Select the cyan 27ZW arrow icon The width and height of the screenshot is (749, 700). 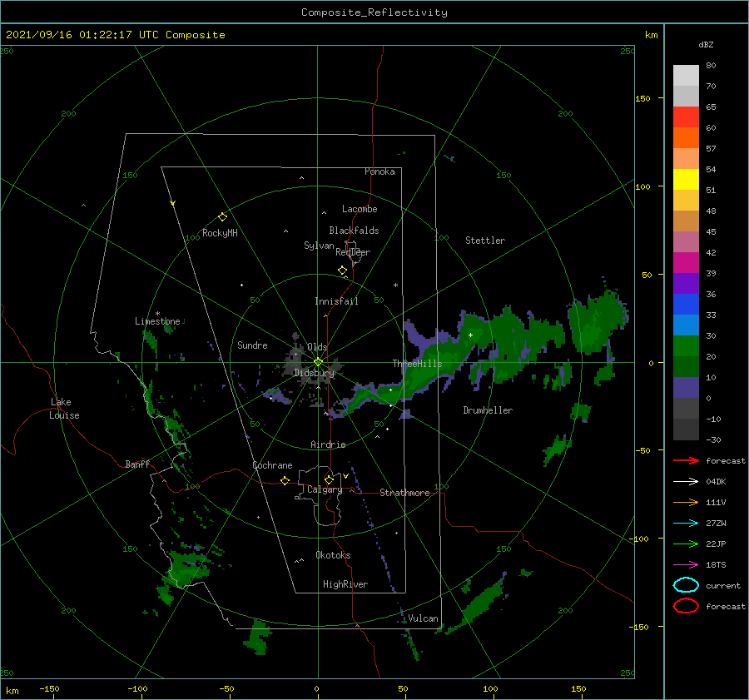(x=686, y=524)
